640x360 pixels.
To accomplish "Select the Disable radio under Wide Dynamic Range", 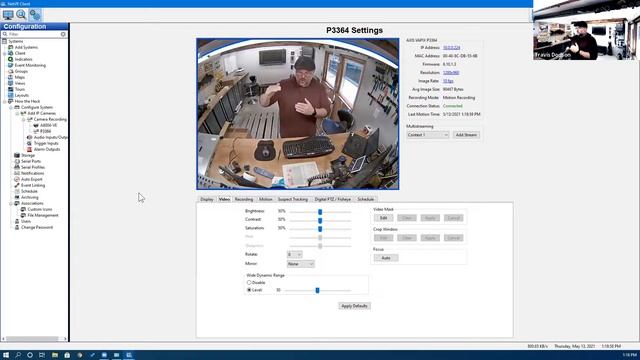I will (249, 282).
